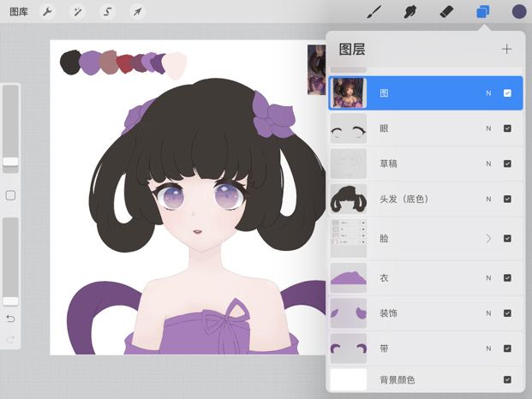Expand the 脸 layer group chevron
The width and height of the screenshot is (532, 399).
pyautogui.click(x=488, y=239)
